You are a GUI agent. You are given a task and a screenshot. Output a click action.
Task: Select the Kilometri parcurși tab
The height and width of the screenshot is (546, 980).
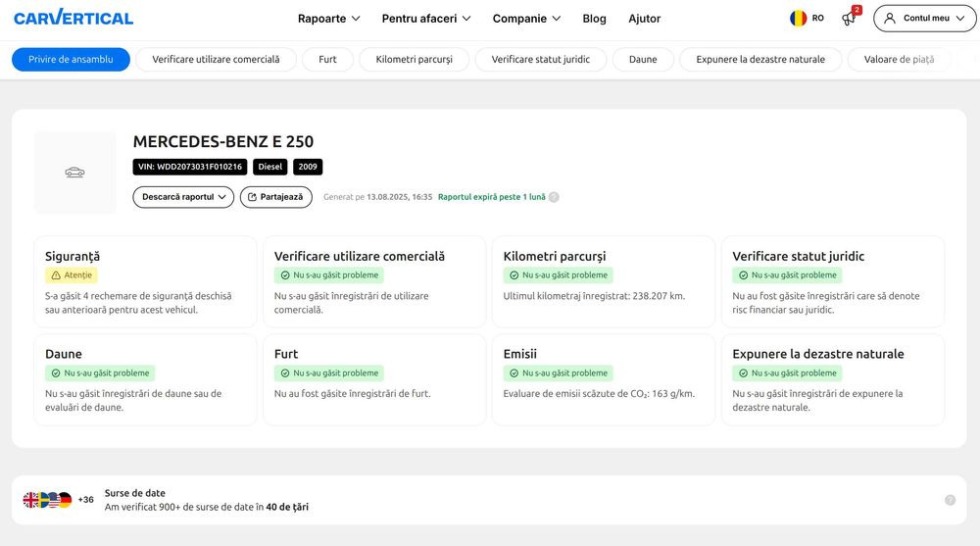coord(414,60)
